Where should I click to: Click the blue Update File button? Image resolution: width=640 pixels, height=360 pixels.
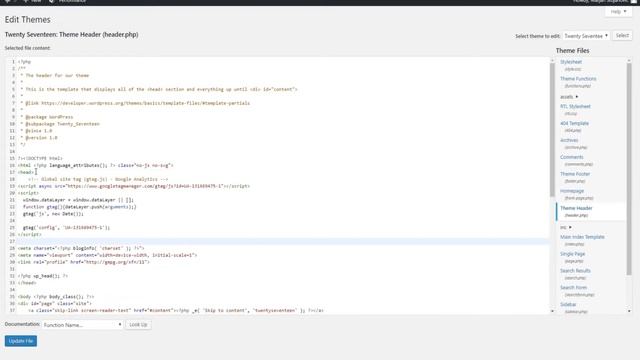tap(21, 341)
